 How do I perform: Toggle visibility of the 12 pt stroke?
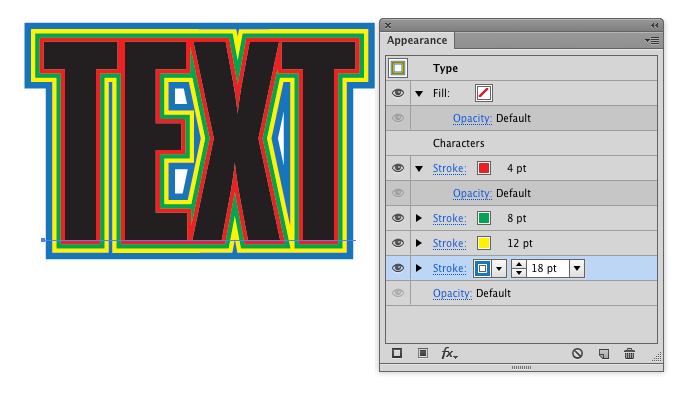tap(398, 243)
